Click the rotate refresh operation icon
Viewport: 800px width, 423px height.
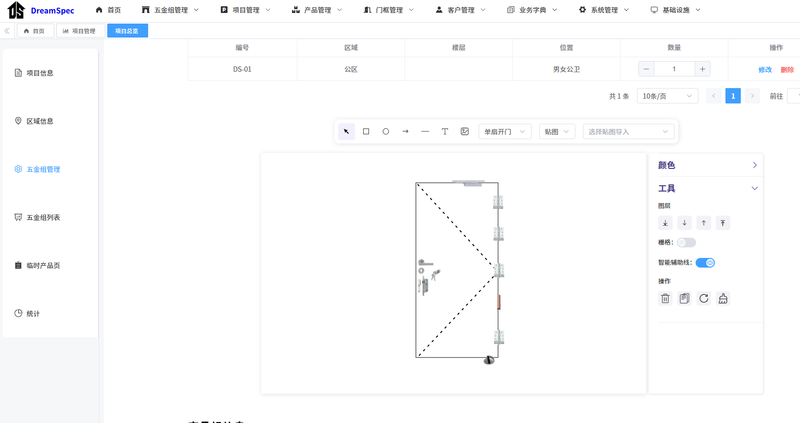point(704,298)
